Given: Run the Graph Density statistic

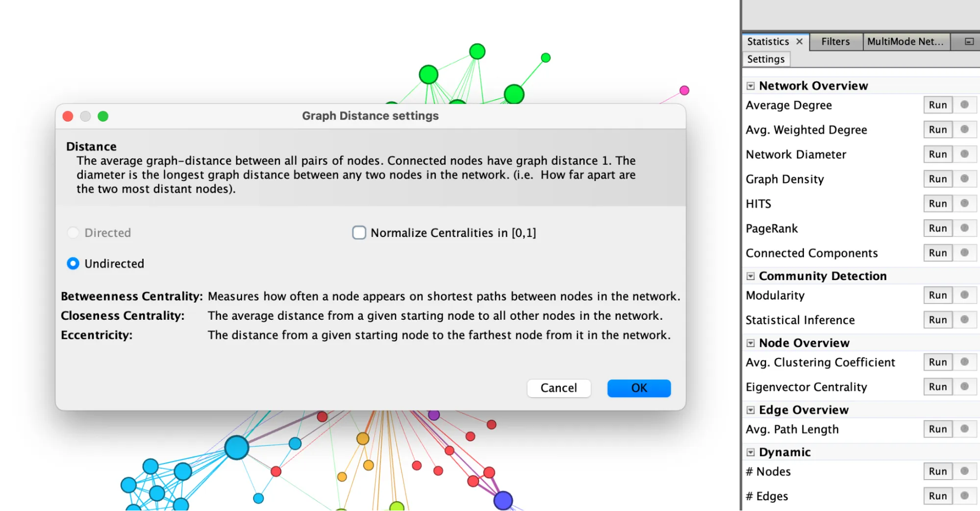Looking at the screenshot, I should (x=937, y=179).
